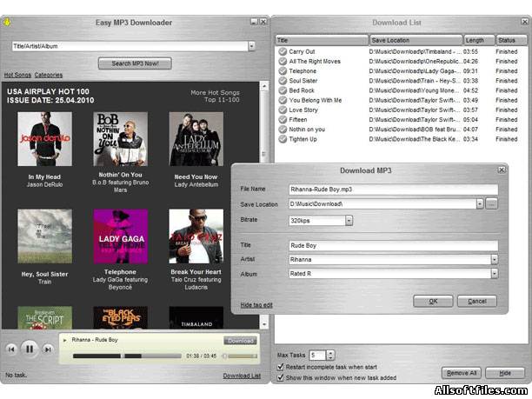532x399 pixels.
Task: Click the status icon beside Nothin on you
Action: point(283,130)
